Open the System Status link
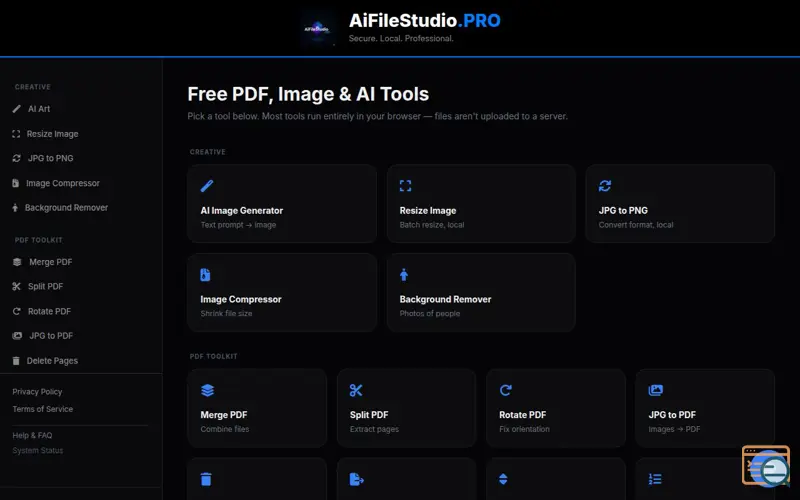 [x=38, y=451]
